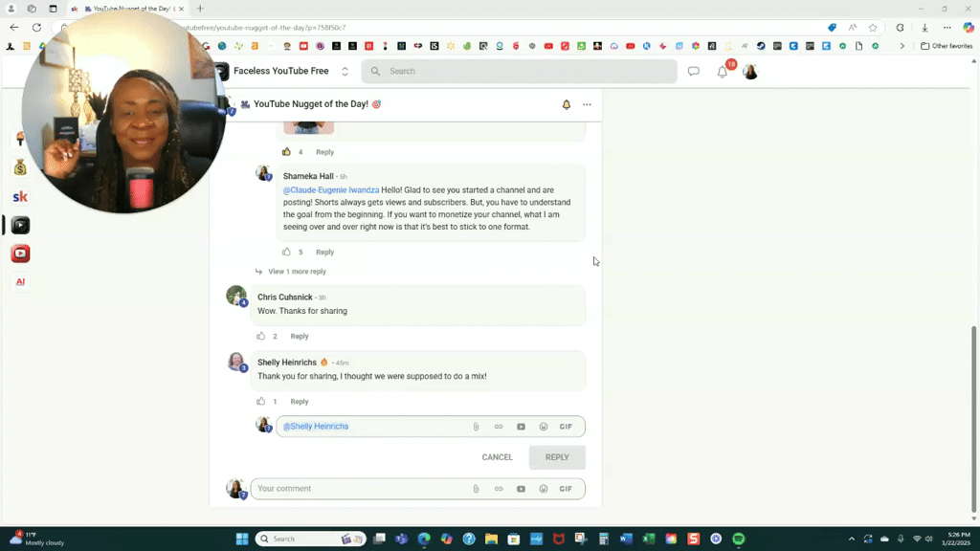Add a video in the reply box

pyautogui.click(x=521, y=427)
